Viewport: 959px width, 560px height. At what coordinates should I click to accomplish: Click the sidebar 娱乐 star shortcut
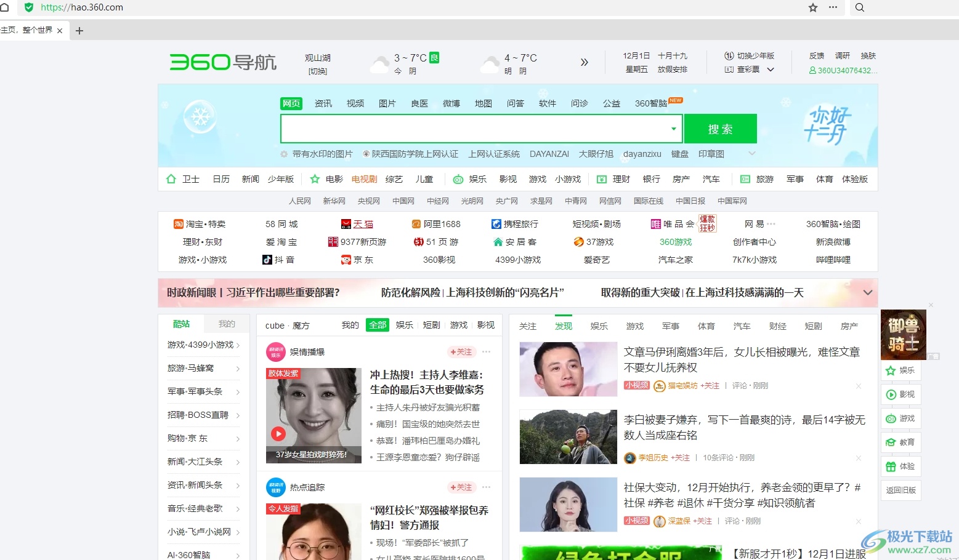(901, 370)
